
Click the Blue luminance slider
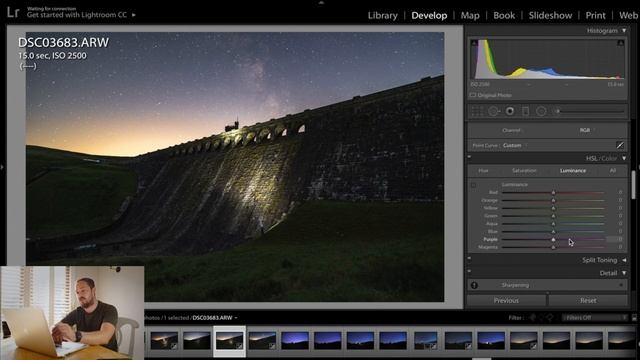point(553,231)
